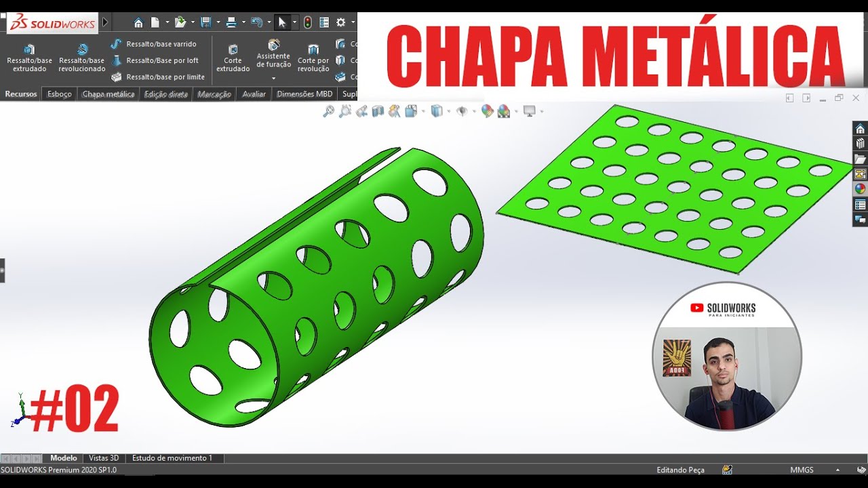Screen dimensions: 868x488
Task: Expand the menu arrow beside SOLIDWORKS logo
Action: click(x=105, y=22)
